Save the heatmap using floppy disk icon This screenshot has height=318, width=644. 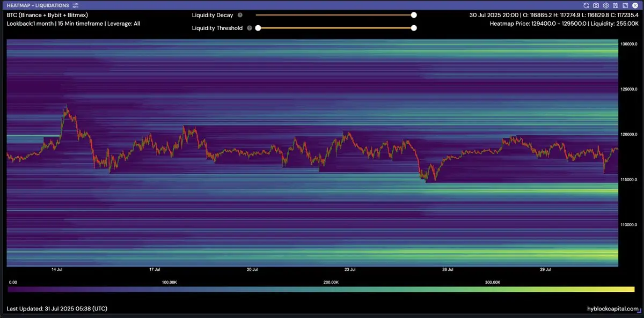point(615,5)
